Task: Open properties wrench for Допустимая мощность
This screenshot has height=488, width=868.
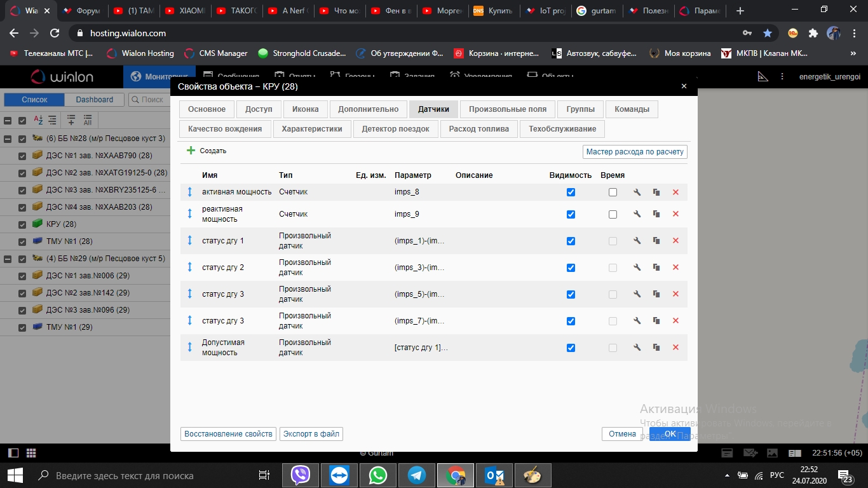Action: pyautogui.click(x=637, y=348)
